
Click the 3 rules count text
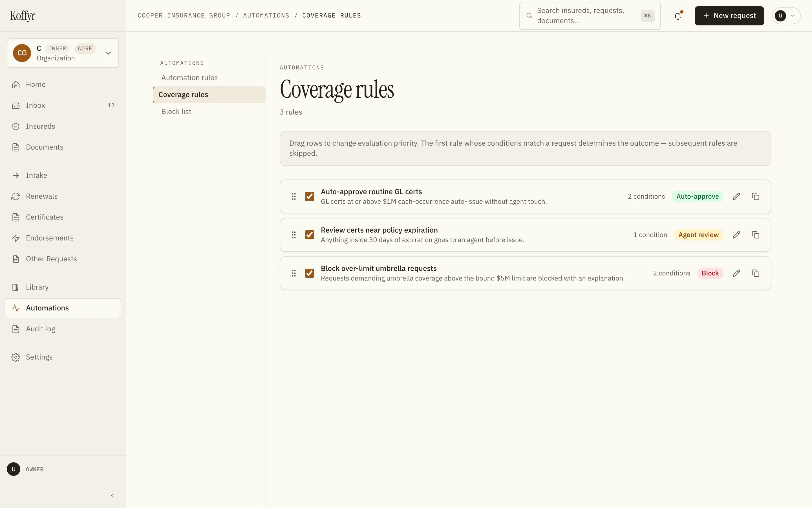(x=291, y=112)
